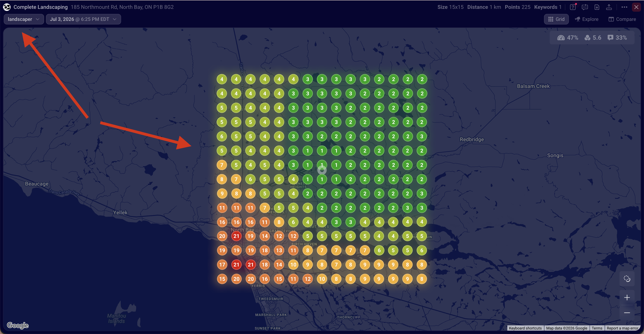Open the feedback chat bubble icon

[x=585, y=7]
